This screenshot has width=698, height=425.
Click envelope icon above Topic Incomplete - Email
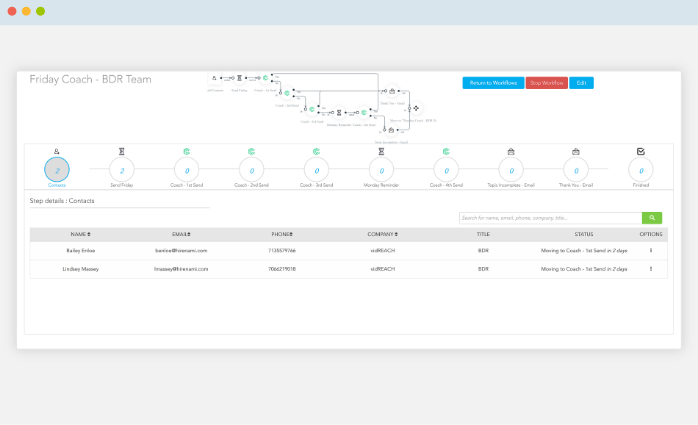[x=511, y=152]
